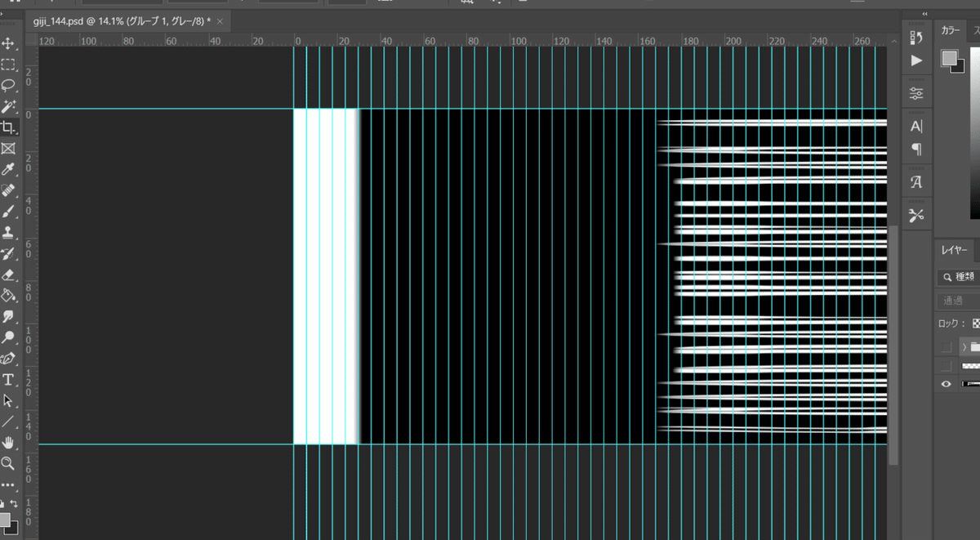Select the gjji_144.psd document tab
Image resolution: width=980 pixels, height=540 pixels.
point(122,20)
